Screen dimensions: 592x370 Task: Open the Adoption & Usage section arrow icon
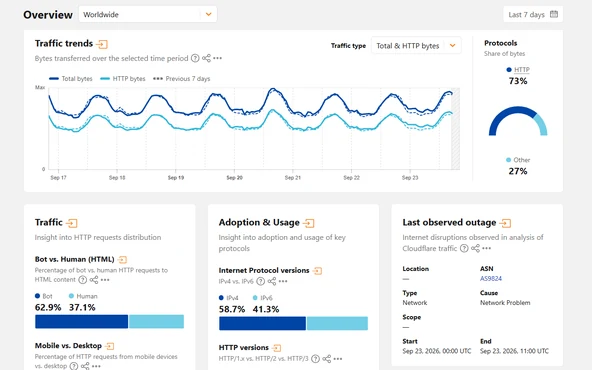tap(309, 224)
